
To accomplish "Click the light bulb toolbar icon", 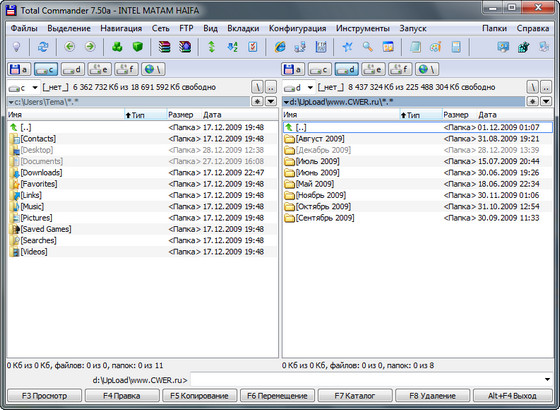I will [x=16, y=47].
